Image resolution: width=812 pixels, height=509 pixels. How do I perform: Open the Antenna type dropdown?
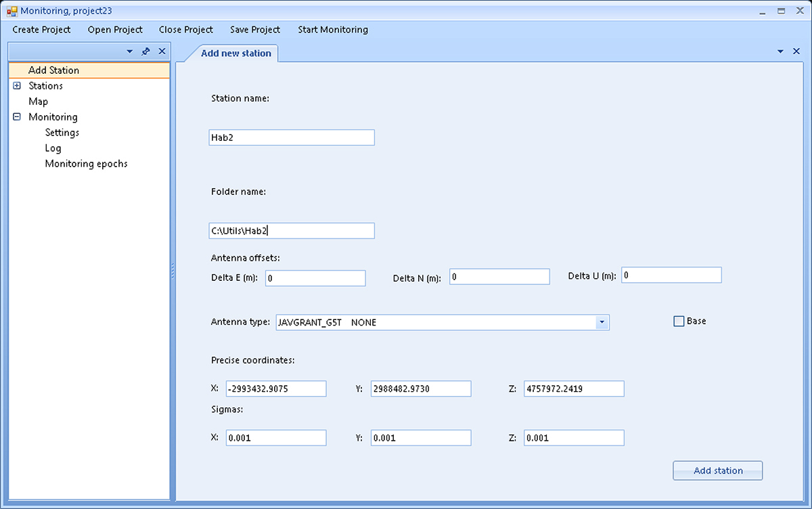tap(602, 323)
